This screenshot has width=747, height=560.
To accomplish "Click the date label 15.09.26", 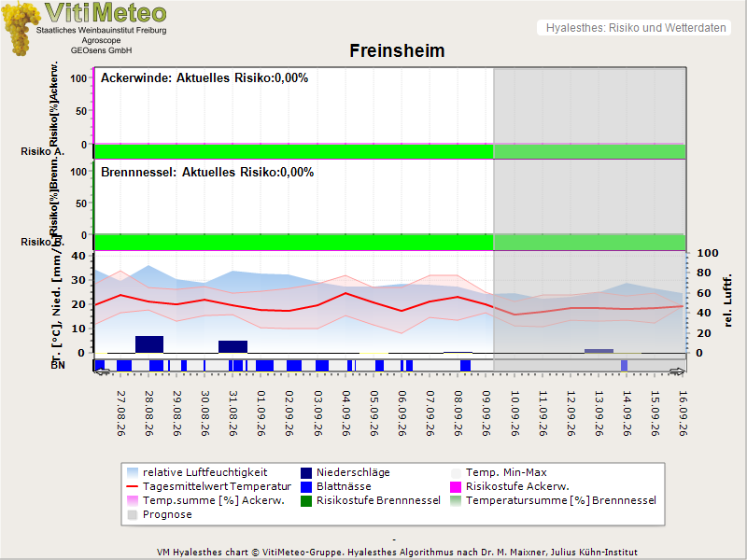I will 655,413.
